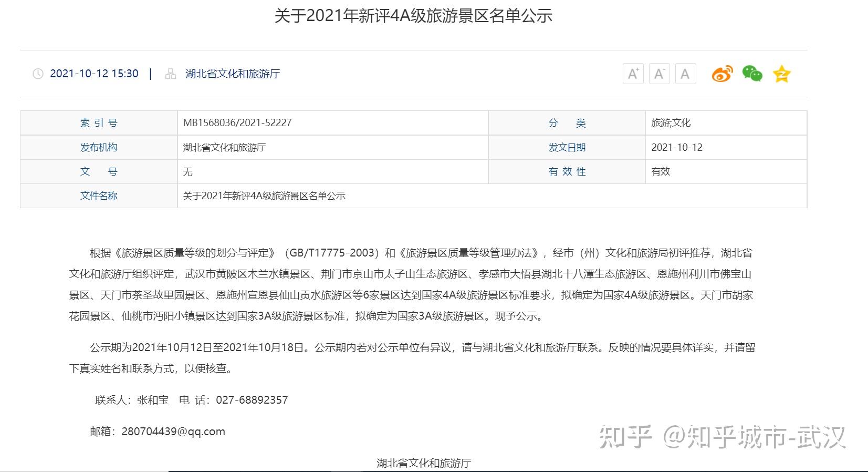Decrease font size with A- button

pos(659,74)
